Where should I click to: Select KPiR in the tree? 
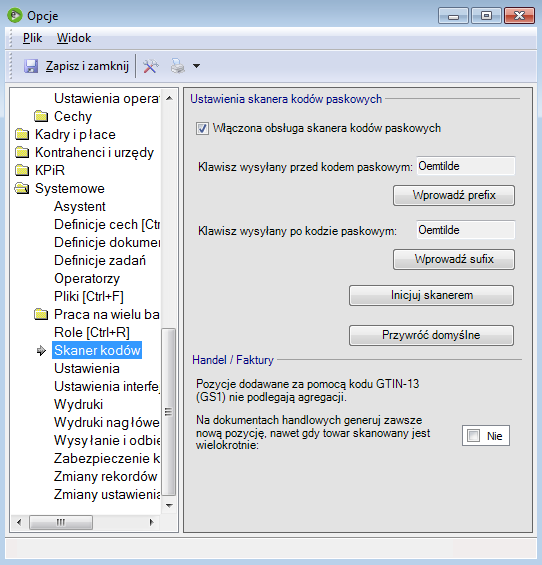click(50, 170)
